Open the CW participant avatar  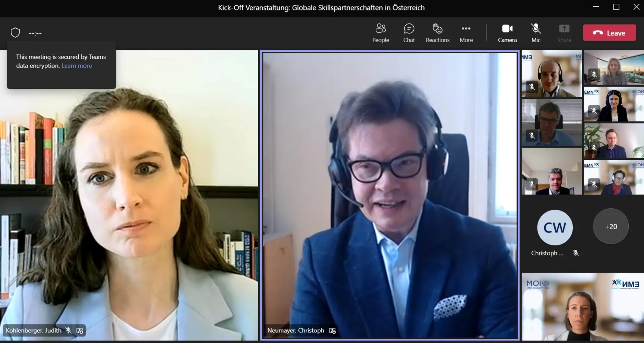click(555, 227)
